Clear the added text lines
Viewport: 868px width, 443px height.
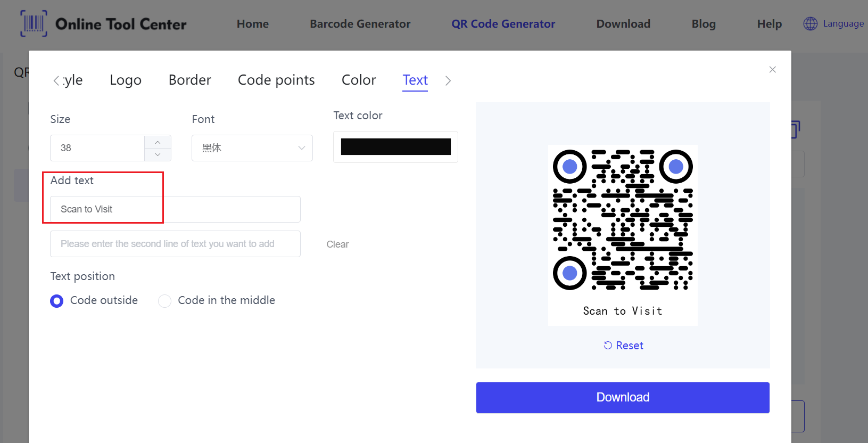pyautogui.click(x=337, y=244)
